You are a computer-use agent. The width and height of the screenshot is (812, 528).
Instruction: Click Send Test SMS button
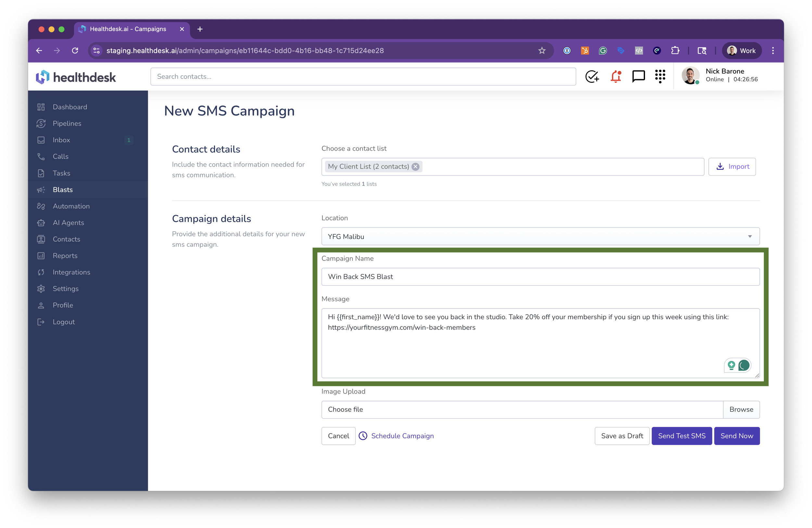[x=681, y=435]
